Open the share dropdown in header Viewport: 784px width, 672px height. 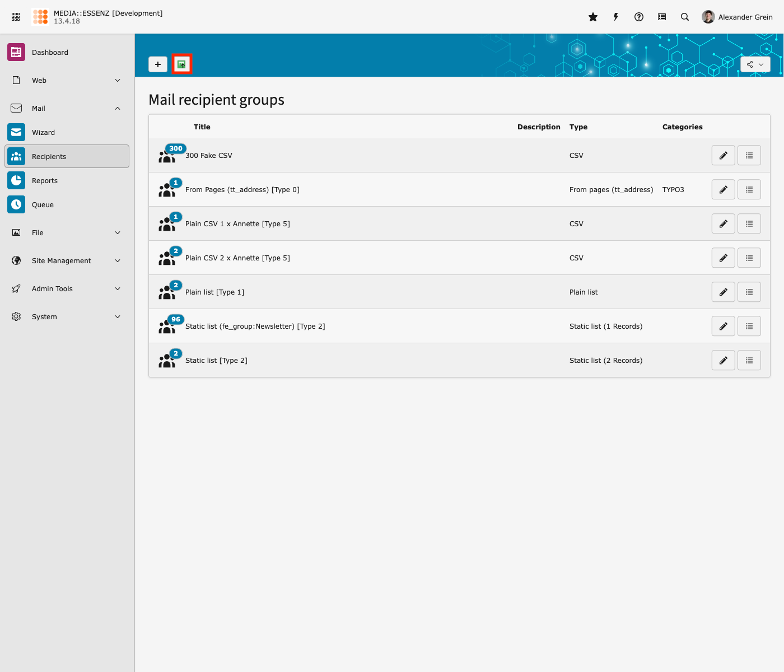click(x=755, y=64)
